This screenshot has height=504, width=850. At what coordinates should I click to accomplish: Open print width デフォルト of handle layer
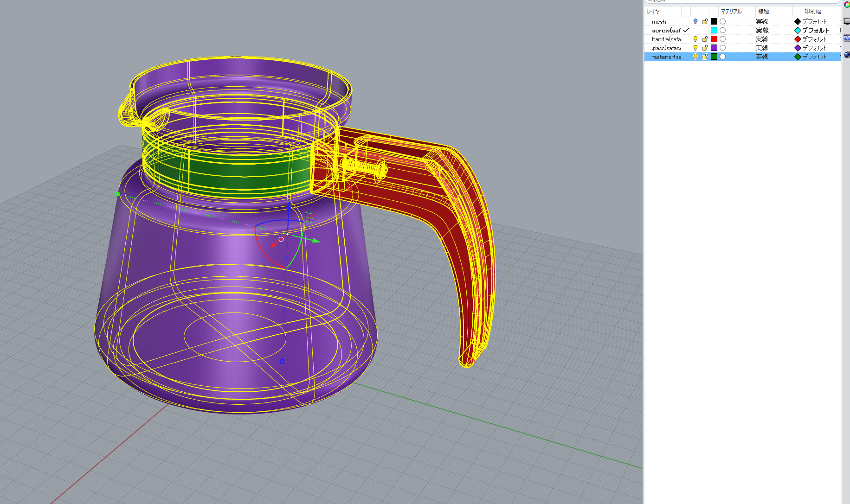pyautogui.click(x=815, y=39)
